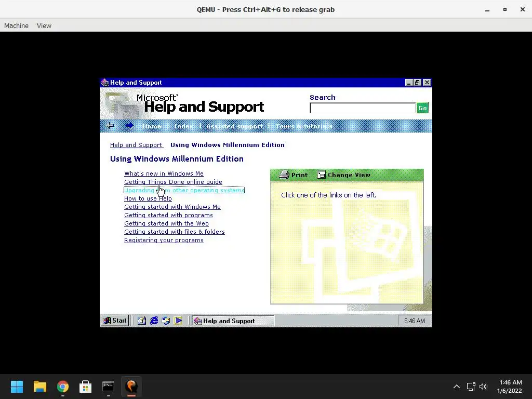532x399 pixels.
Task: Open Tours & tutorials navigation link
Action: pos(303,126)
